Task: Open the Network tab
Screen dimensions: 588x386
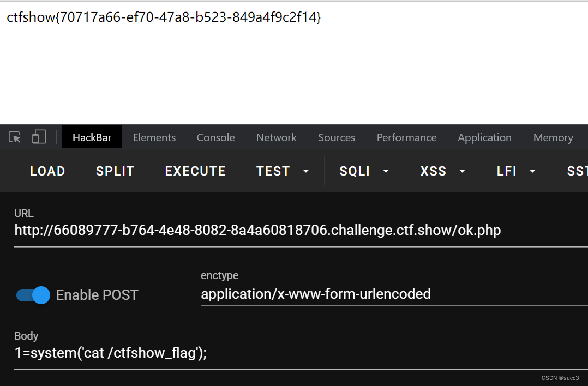Action: pos(277,137)
